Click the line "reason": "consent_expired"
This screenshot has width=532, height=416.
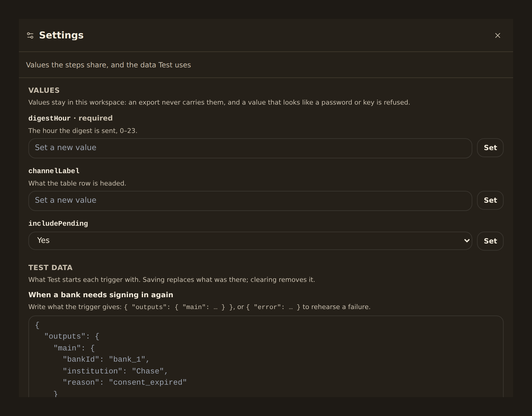coord(125,383)
